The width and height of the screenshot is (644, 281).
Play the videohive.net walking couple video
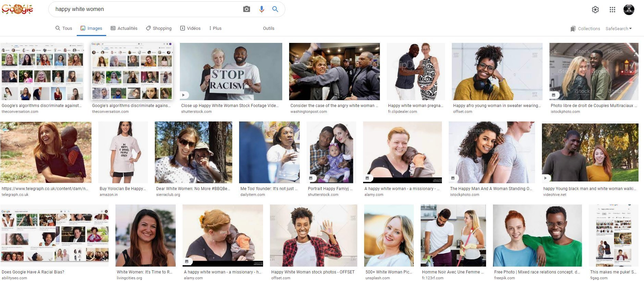546,178
